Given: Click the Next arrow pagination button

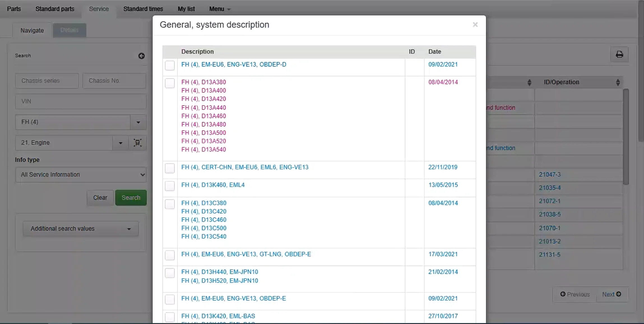Looking at the screenshot, I should point(611,294).
